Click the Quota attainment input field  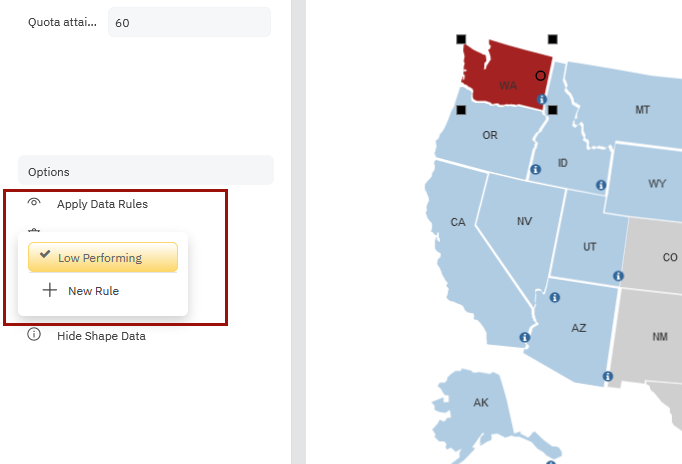[188, 22]
